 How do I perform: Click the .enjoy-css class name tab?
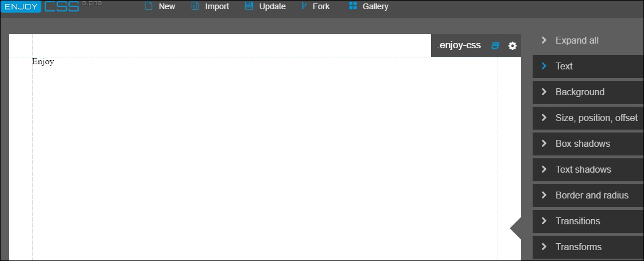pos(459,45)
